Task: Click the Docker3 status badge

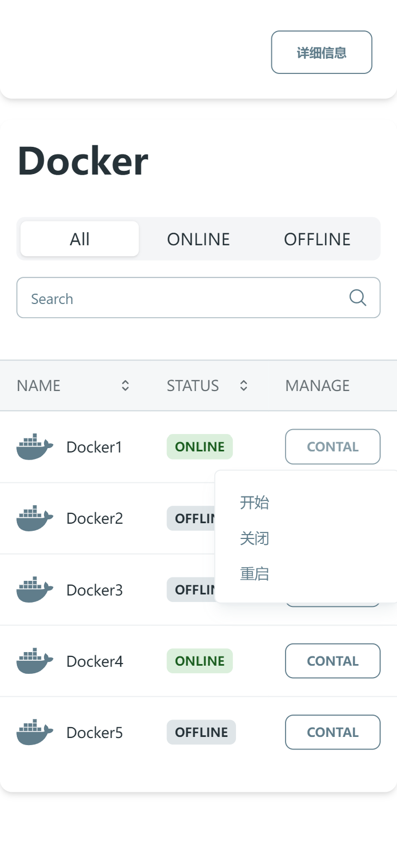Action: click(191, 590)
